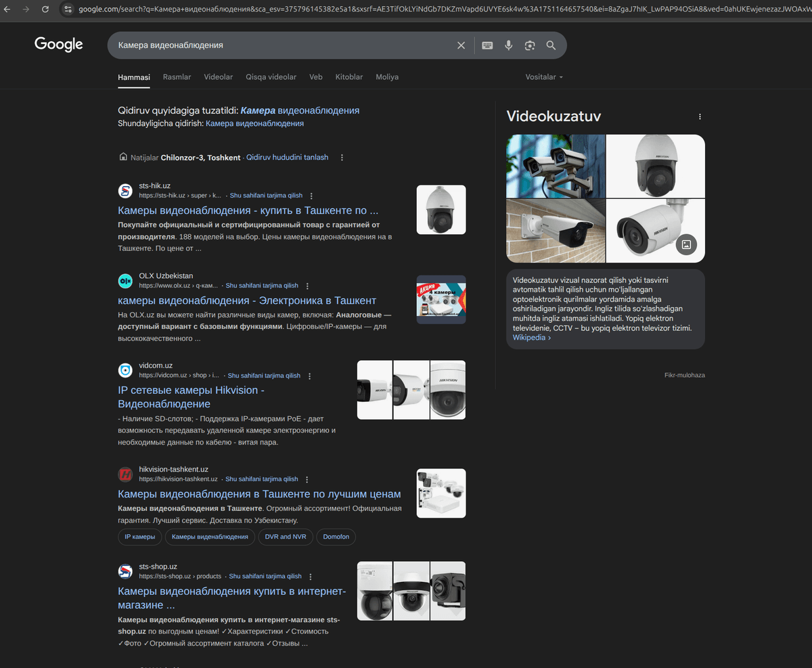The width and height of the screenshot is (812, 668).
Task: Open location options menu beside Toshkent
Action: (x=342, y=158)
